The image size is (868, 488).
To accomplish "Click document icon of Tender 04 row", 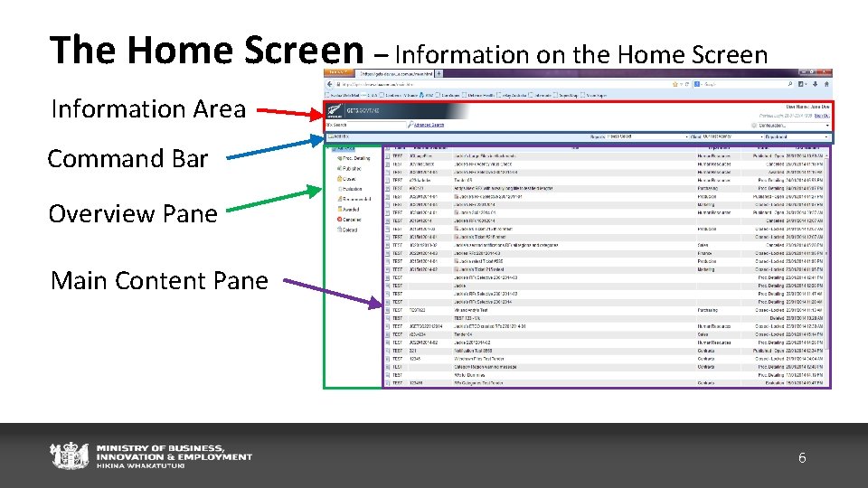I will [388, 334].
